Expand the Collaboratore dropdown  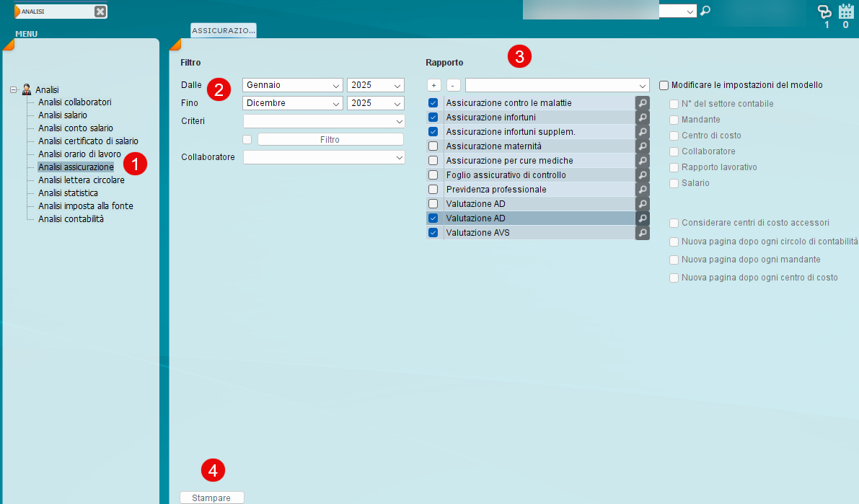pyautogui.click(x=324, y=157)
